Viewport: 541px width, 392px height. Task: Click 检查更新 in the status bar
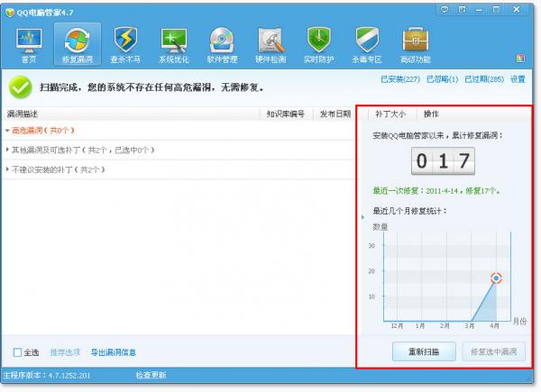(x=151, y=375)
